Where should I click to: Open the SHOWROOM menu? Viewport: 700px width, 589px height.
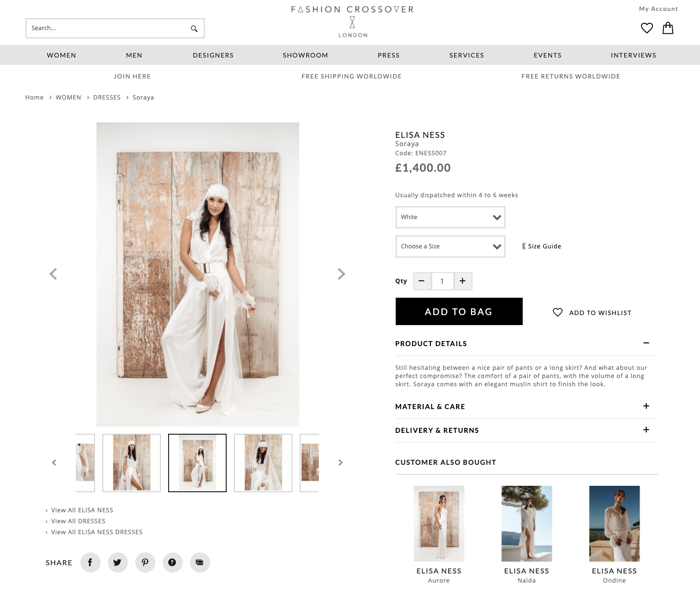tap(306, 55)
